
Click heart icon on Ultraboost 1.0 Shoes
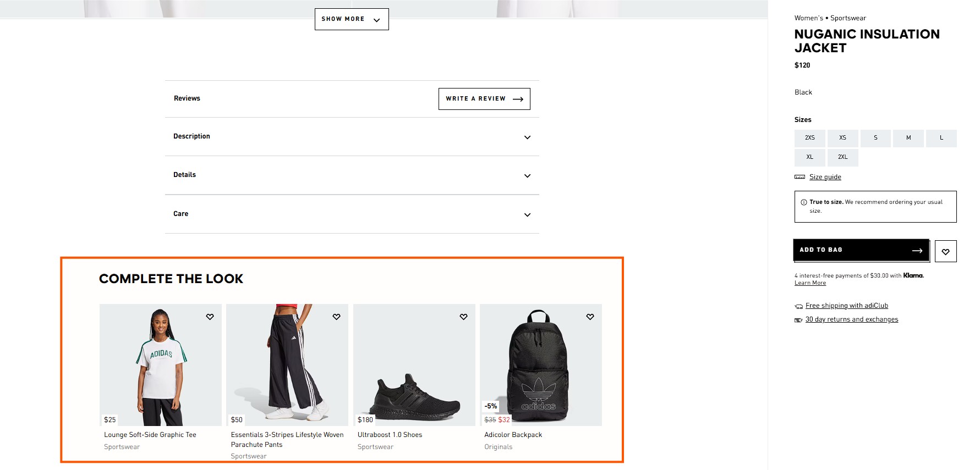(463, 317)
